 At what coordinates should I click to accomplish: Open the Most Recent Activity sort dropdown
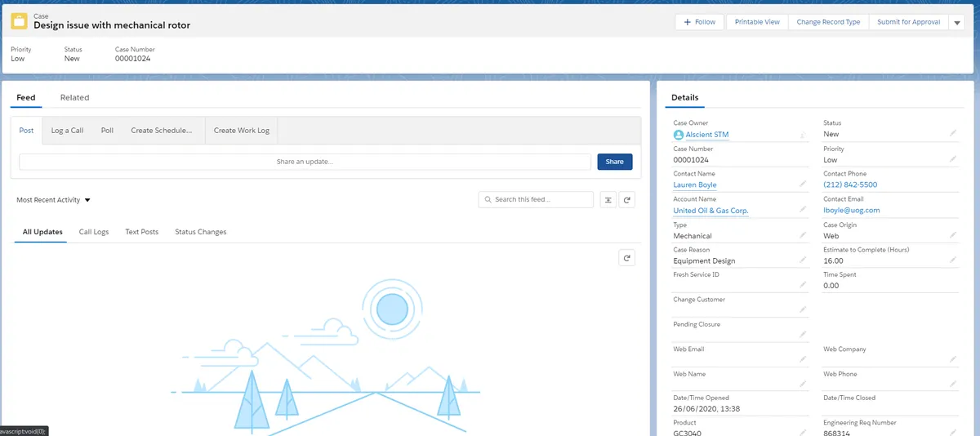(x=53, y=200)
